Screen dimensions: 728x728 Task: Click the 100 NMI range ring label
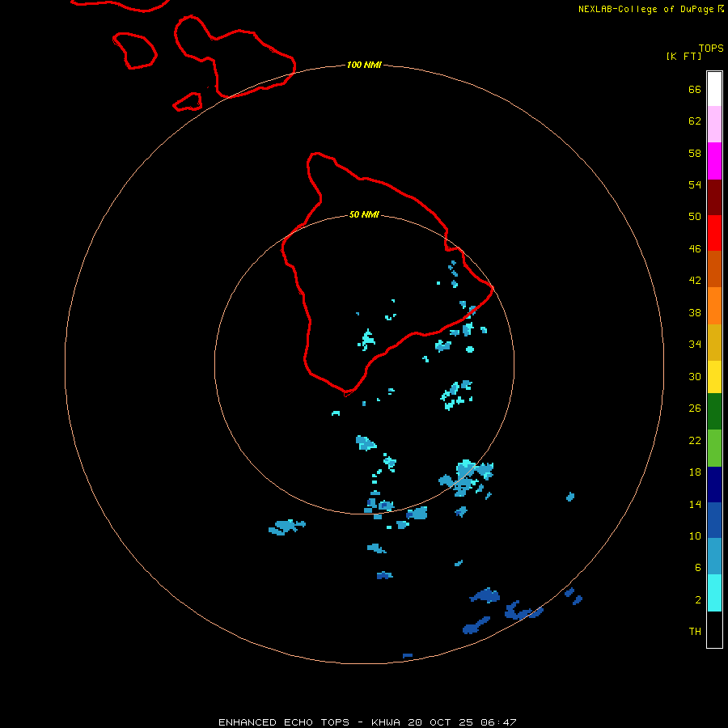pos(364,65)
